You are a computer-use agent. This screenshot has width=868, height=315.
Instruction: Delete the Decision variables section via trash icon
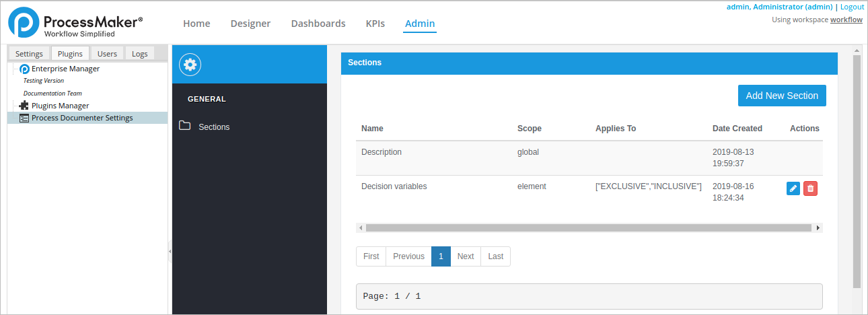pos(810,188)
